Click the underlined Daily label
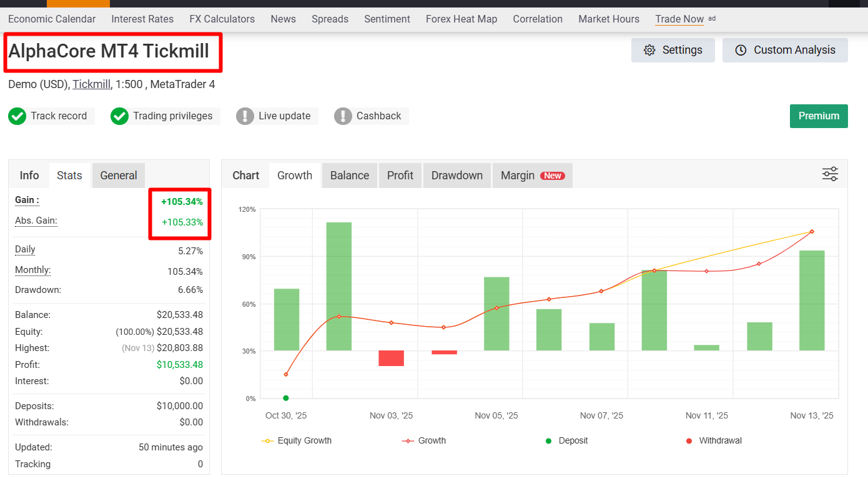 [25, 249]
